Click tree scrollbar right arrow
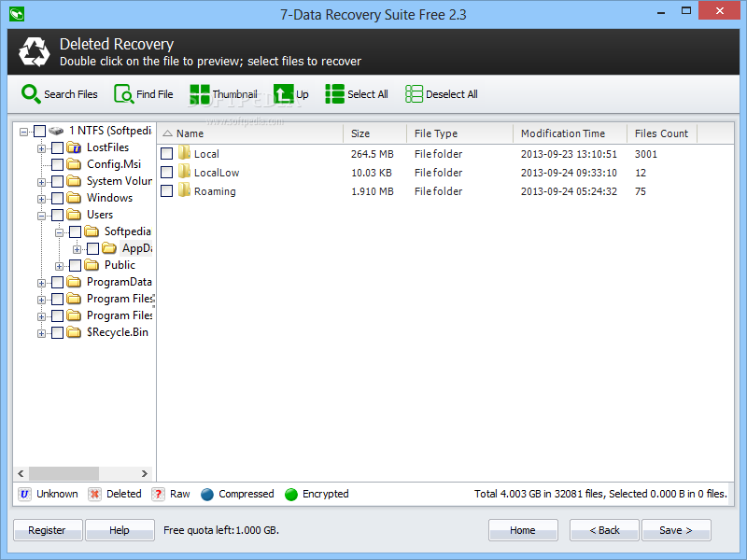Viewport: 747px width, 560px height. 145,473
